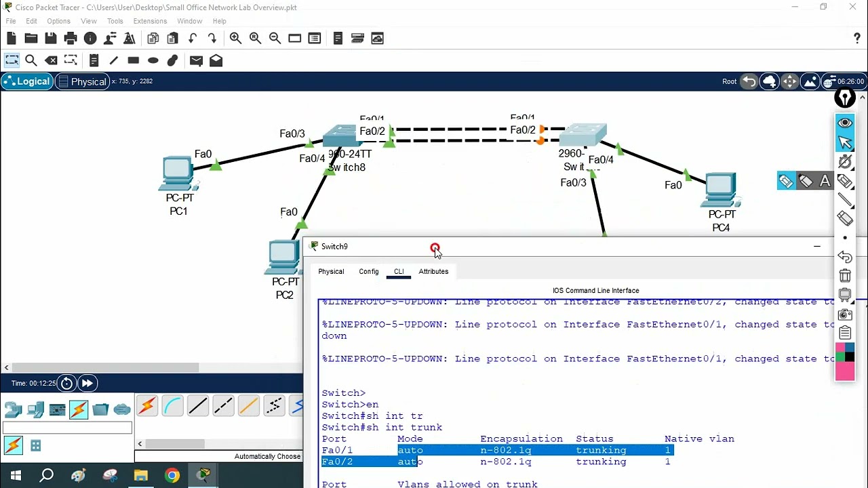Open the Extensions menu
Screen dimensions: 868x488
[150, 21]
